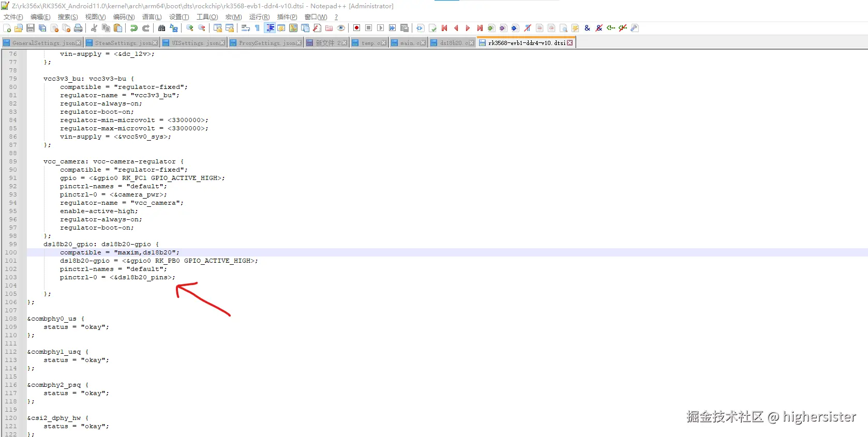Toggle synchronized horizontal scrolling
The height and width of the screenshot is (437, 868).
230,28
